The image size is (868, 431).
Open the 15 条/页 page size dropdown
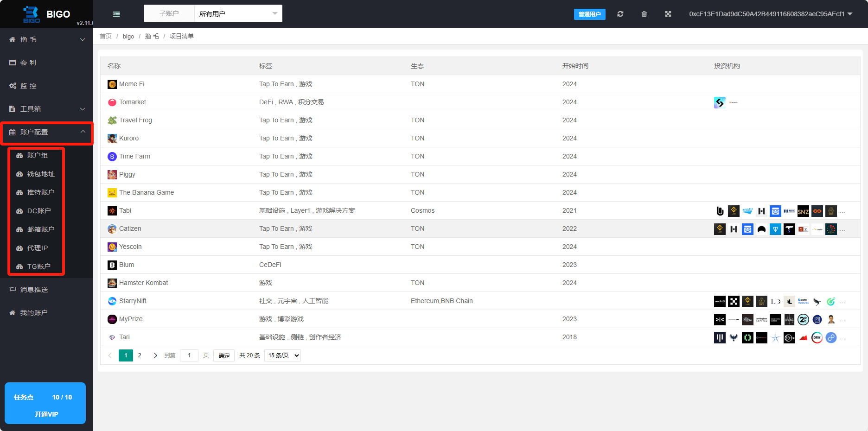coord(282,355)
